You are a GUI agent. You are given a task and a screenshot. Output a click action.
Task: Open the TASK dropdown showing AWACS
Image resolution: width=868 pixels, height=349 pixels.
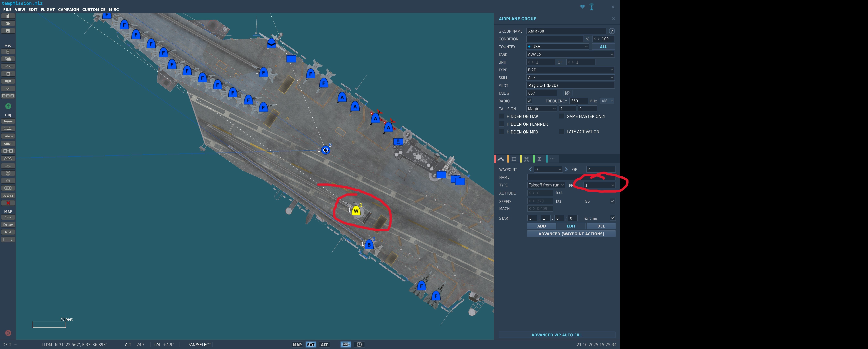click(570, 54)
